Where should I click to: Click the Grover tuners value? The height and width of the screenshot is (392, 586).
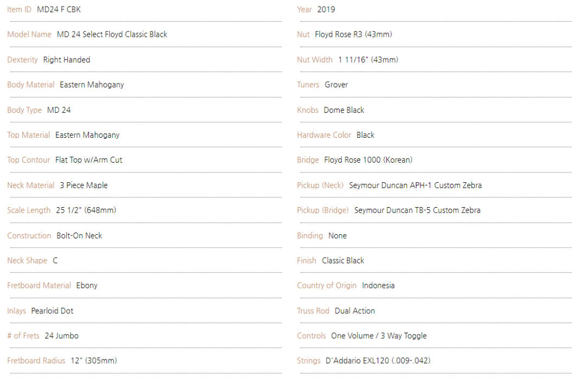click(x=336, y=85)
